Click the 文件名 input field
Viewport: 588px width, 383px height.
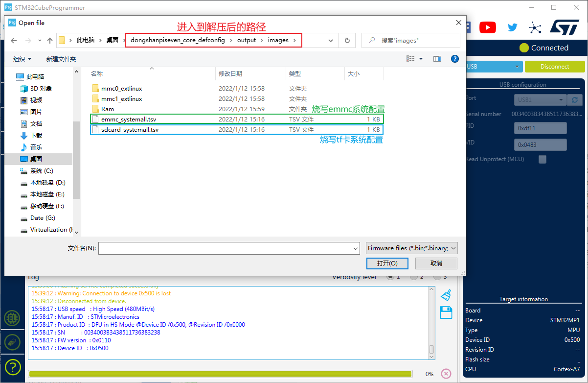pyautogui.click(x=229, y=249)
